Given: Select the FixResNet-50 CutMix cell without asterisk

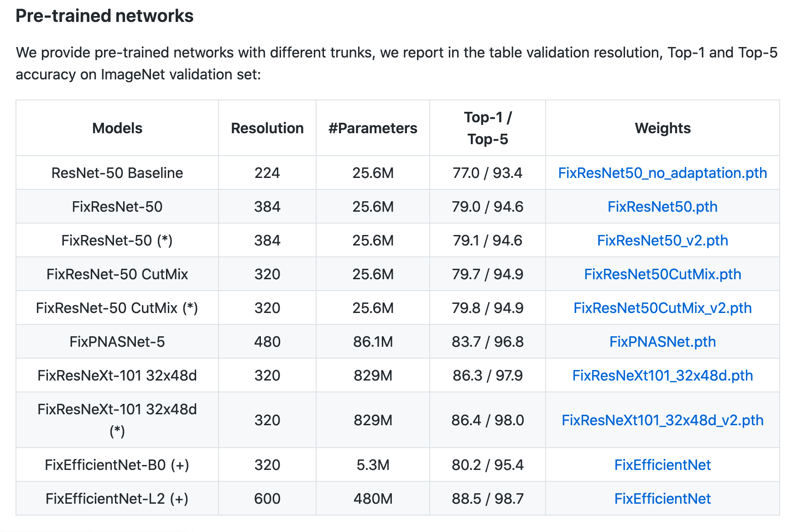Looking at the screenshot, I should pyautogui.click(x=117, y=274).
